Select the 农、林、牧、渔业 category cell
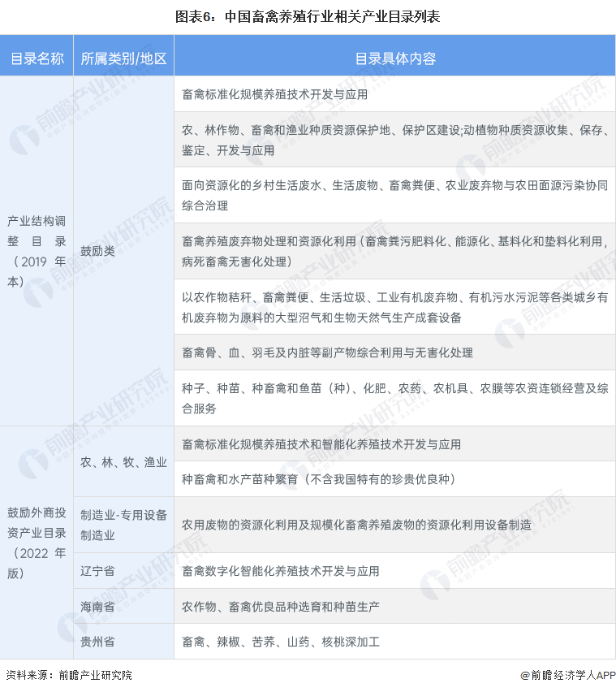Viewport: 616px width, 692px height. tap(123, 461)
